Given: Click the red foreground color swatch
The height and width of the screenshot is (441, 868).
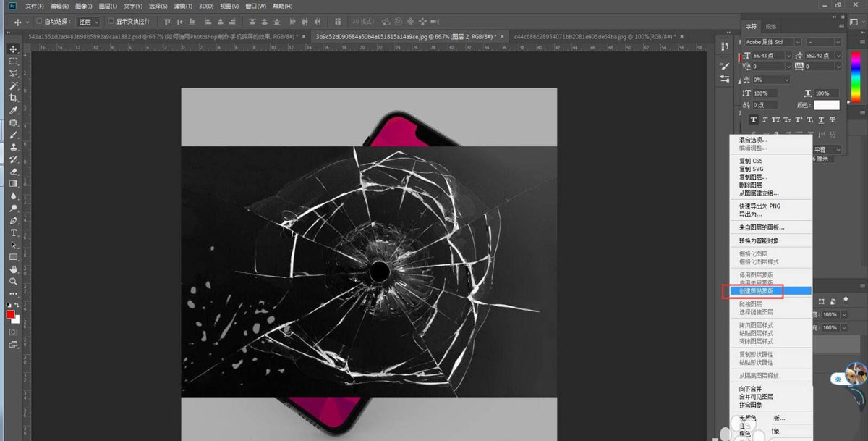Looking at the screenshot, I should pyautogui.click(x=11, y=314).
